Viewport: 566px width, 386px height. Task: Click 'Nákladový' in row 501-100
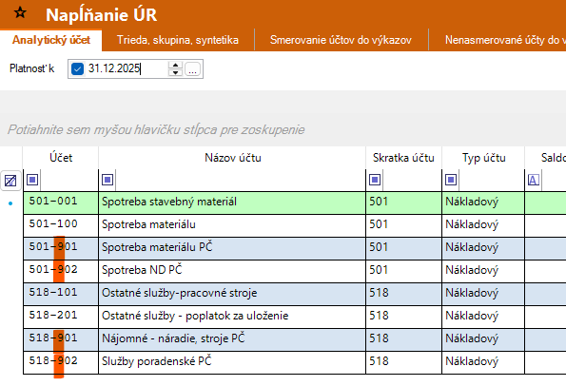483,226
